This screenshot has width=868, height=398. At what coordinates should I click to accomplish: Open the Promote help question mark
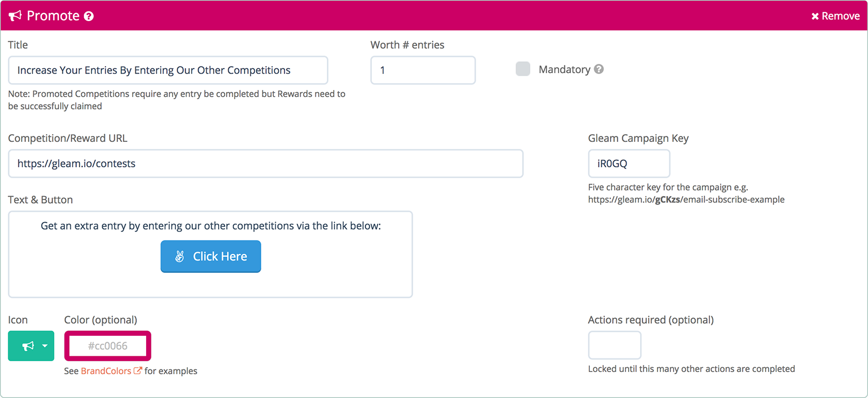(x=89, y=16)
